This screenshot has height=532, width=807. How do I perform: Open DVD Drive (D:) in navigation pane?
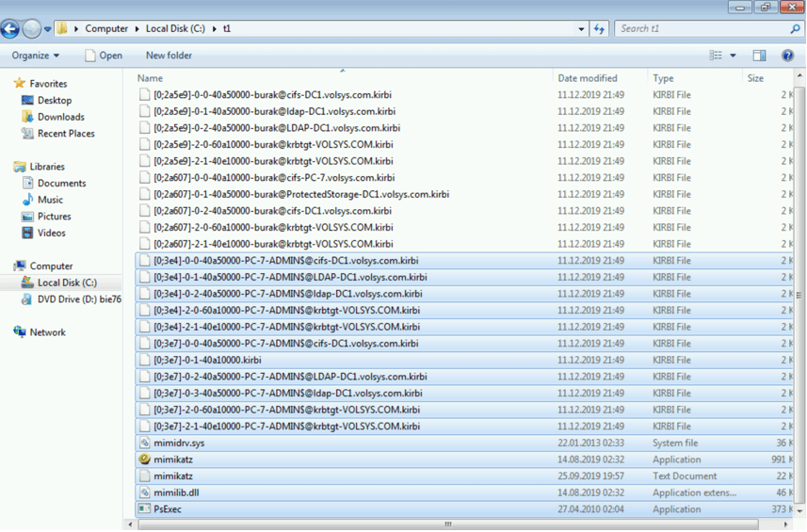pyautogui.click(x=79, y=299)
